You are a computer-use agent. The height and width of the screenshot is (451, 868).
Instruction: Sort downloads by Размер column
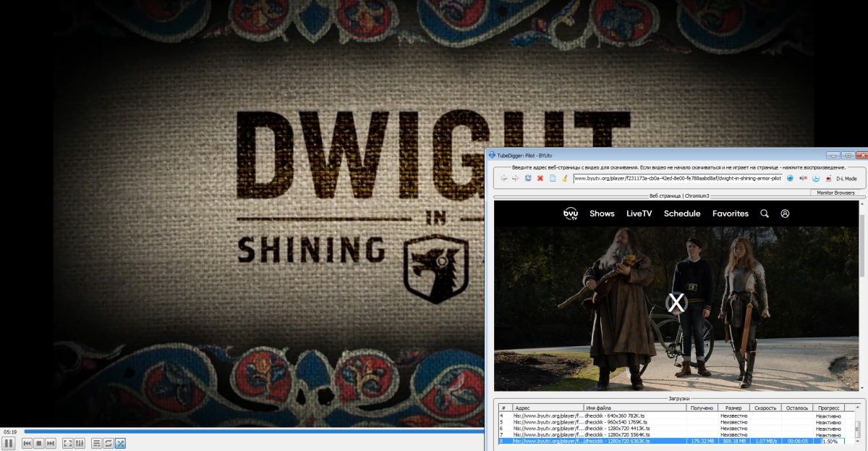point(733,408)
